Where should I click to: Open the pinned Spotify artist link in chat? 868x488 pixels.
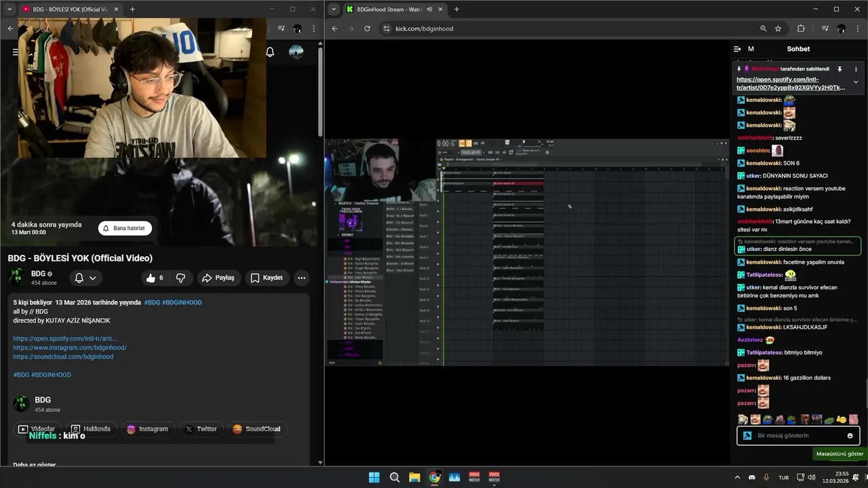(x=791, y=83)
